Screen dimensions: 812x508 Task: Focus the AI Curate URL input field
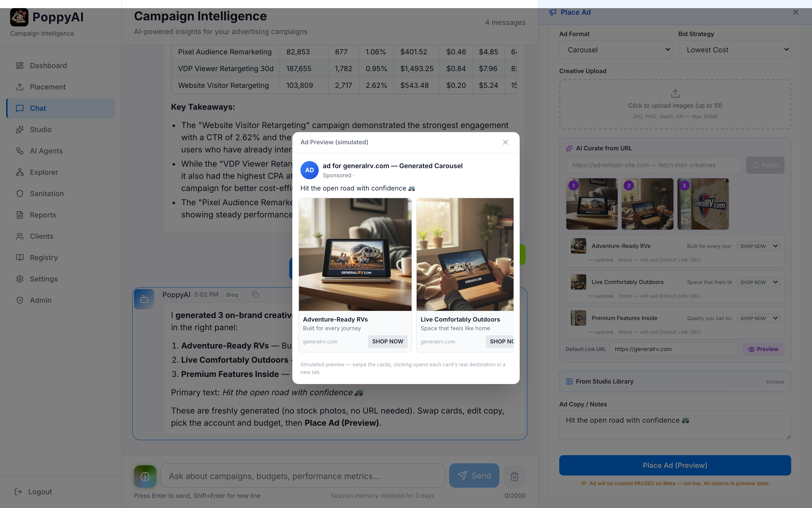(x=654, y=165)
